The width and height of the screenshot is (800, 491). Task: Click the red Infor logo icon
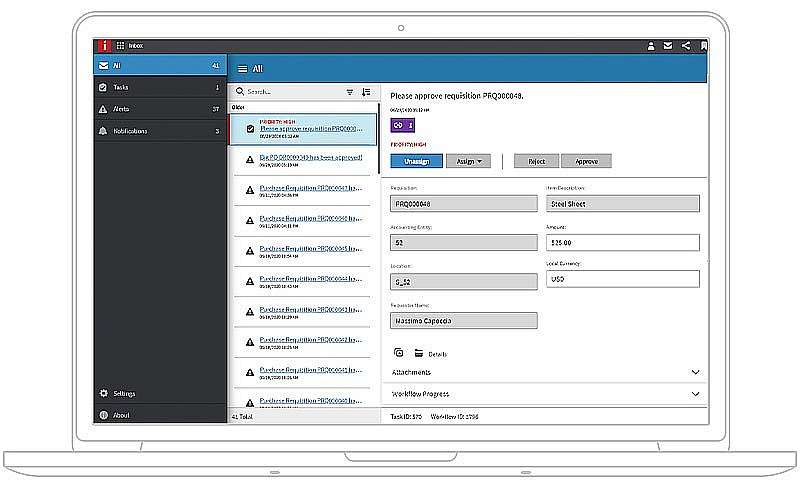104,45
